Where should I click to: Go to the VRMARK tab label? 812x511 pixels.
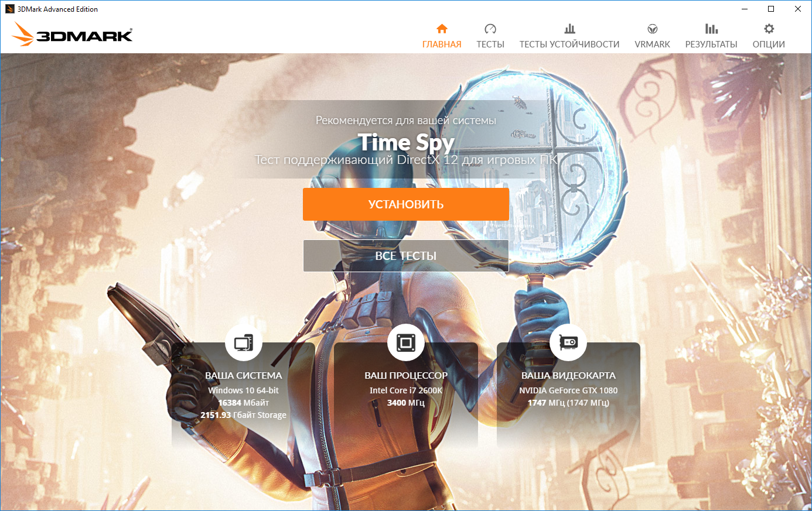click(652, 44)
